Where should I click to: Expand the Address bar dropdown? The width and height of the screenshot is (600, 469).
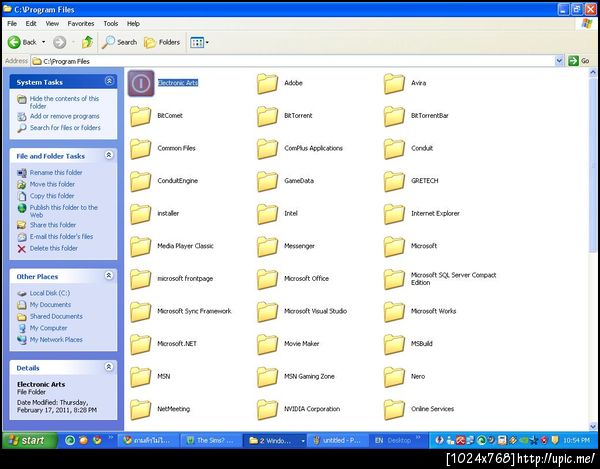coord(559,61)
